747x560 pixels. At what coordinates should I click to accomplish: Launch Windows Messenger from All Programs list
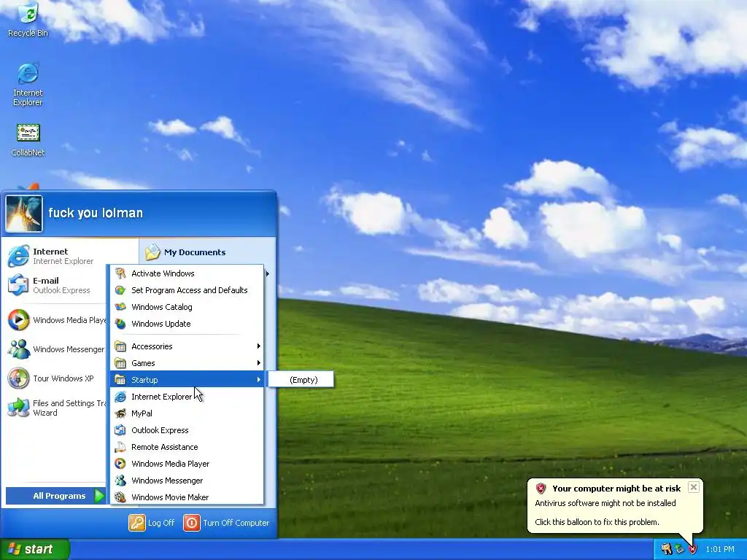click(x=187, y=481)
